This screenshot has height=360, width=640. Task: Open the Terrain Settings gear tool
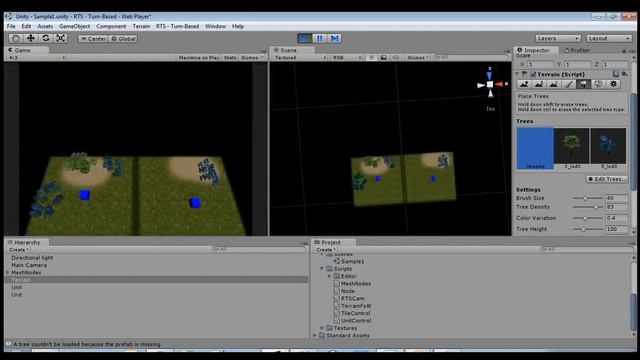tap(613, 84)
